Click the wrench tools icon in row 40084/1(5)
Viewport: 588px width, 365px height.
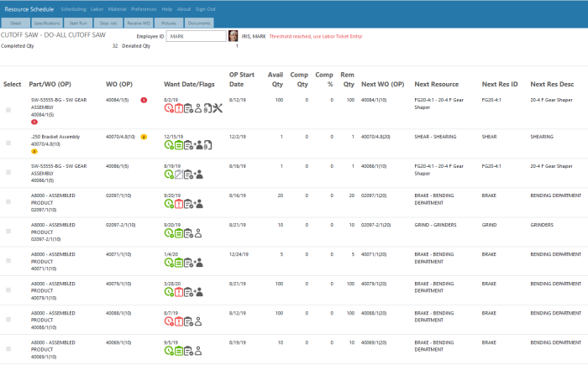[218, 108]
